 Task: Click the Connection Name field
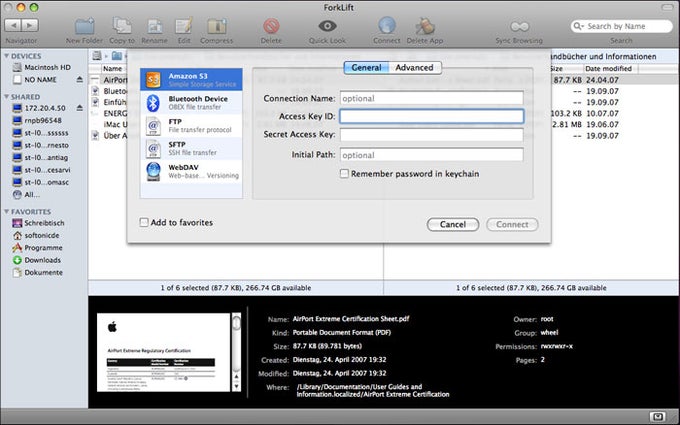pyautogui.click(x=432, y=98)
